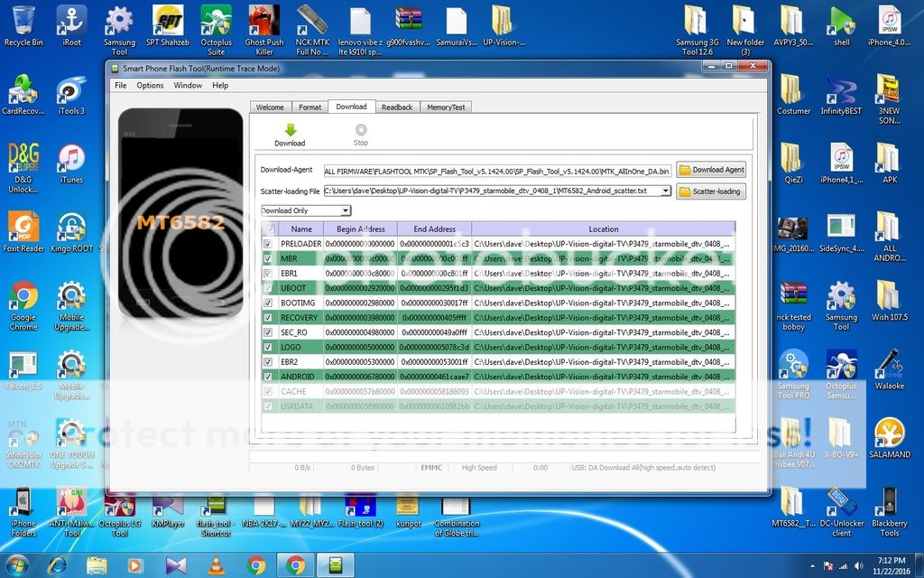Switch to the Format tab

[310, 107]
